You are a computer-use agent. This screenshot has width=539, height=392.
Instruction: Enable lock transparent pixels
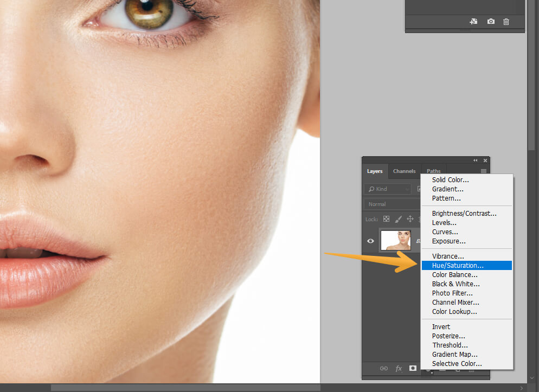386,219
